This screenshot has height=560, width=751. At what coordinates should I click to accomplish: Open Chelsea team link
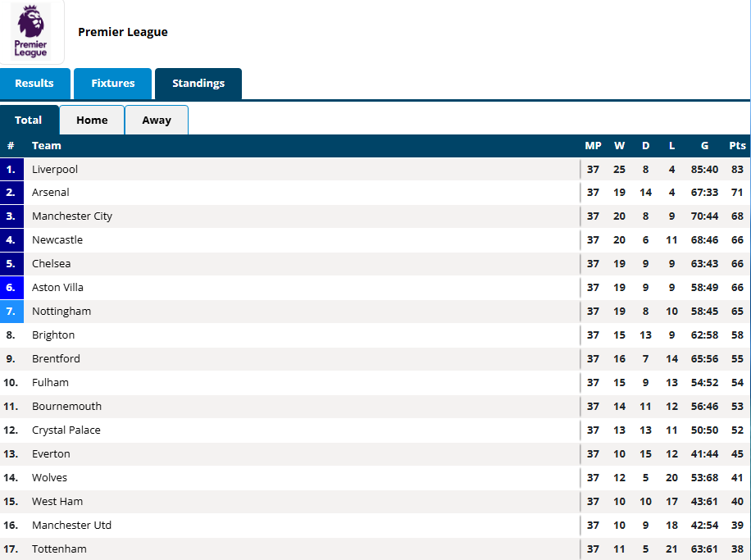[x=52, y=264]
